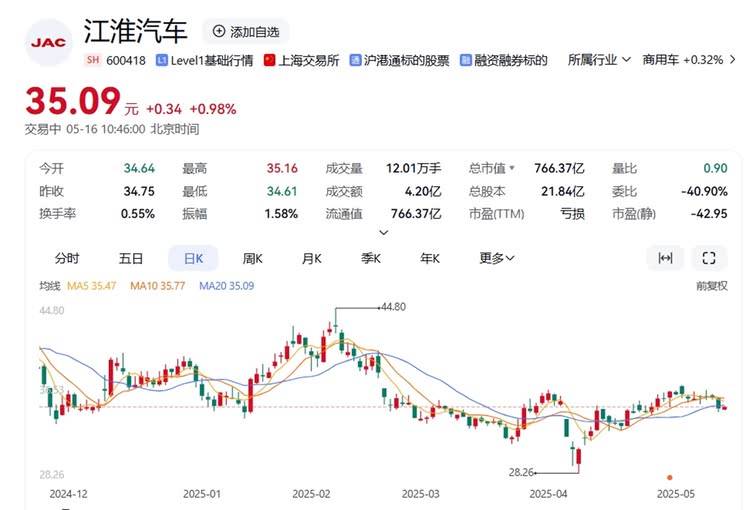Screen dimensions: 750x510
Task: Toggle chart width fit icon
Action: pos(665,258)
